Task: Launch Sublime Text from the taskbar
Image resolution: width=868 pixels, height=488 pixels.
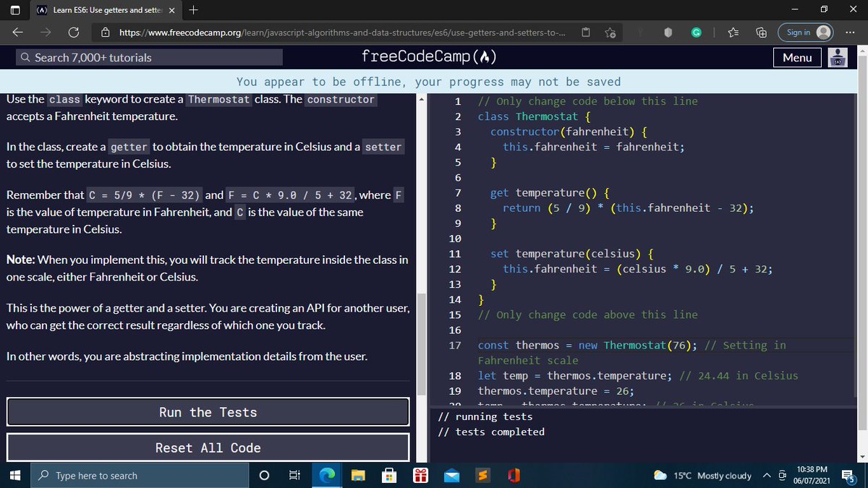Action: click(x=482, y=475)
